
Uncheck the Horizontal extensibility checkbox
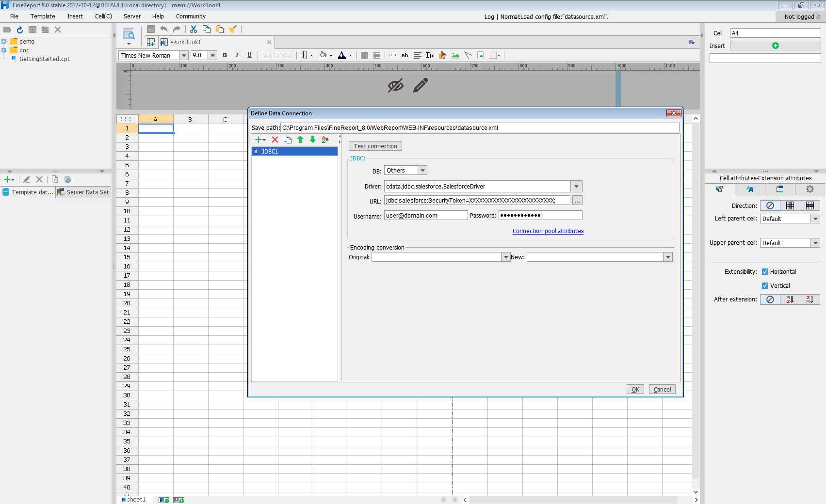[x=765, y=272]
